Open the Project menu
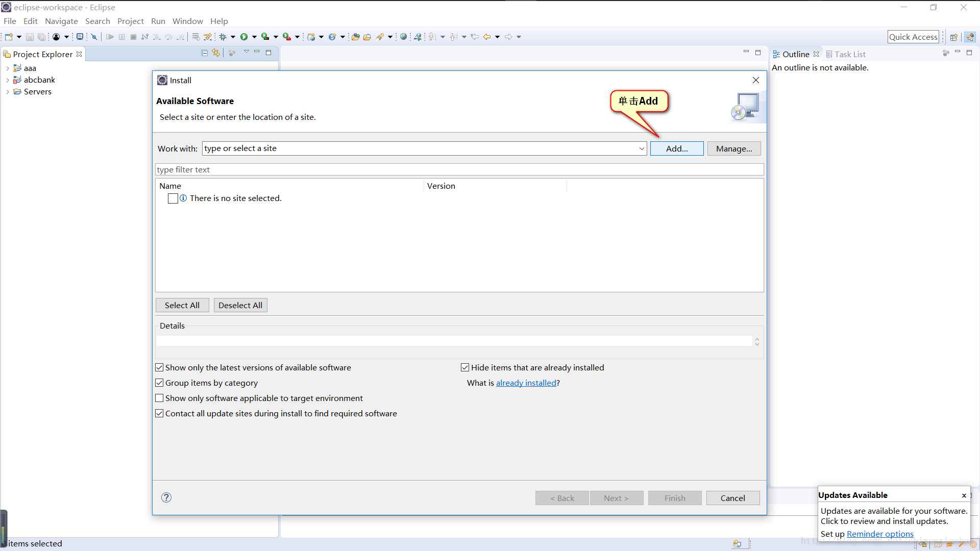The height and width of the screenshot is (551, 980). 131,21
